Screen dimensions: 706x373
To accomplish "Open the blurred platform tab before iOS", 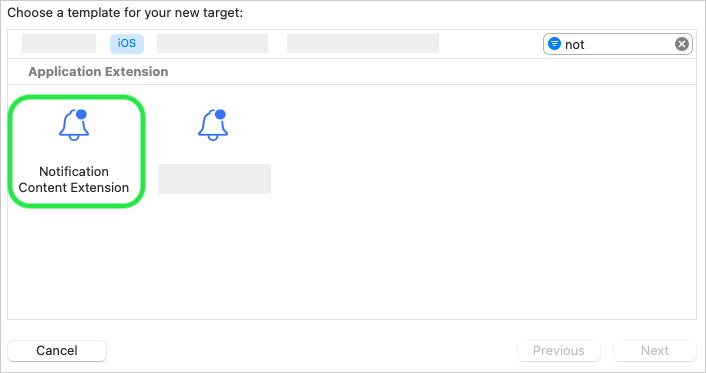I will coord(59,44).
